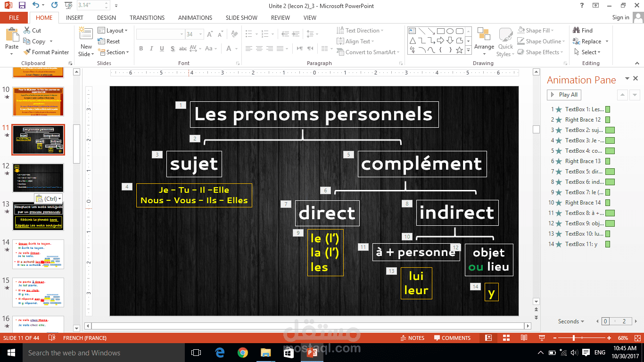
Task: Select animation entry TextBox 11: y
Action: (x=583, y=244)
